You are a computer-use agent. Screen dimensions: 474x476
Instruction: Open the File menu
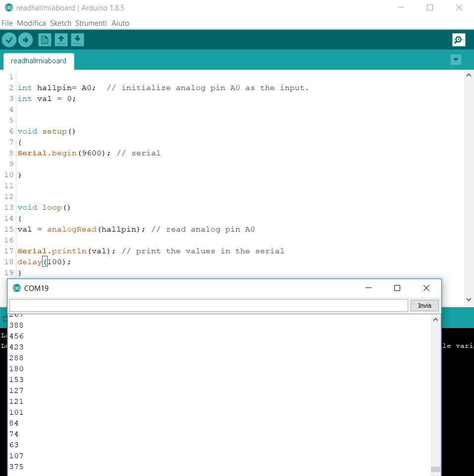tap(7, 23)
